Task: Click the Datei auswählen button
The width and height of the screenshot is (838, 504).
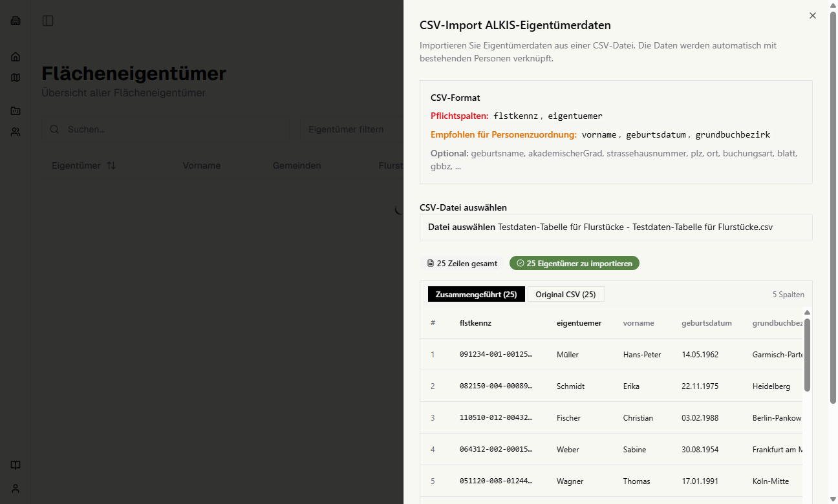Action: pyautogui.click(x=462, y=227)
